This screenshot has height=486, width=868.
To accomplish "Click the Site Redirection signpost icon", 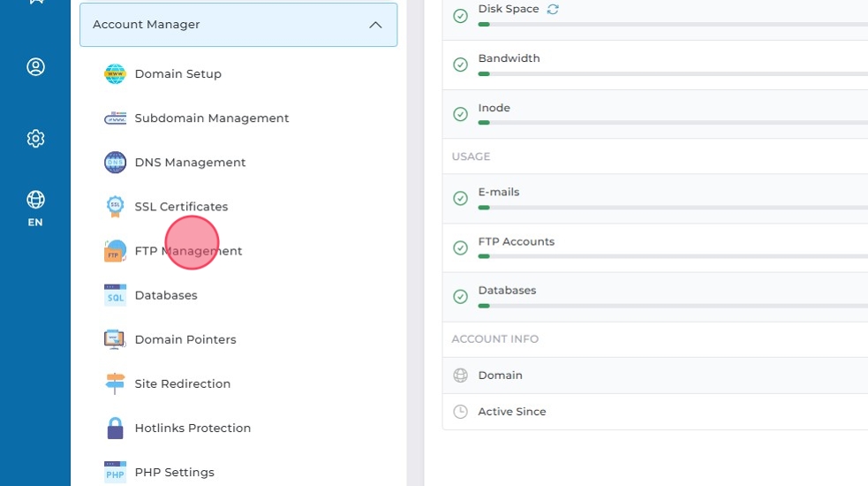I will (x=115, y=383).
